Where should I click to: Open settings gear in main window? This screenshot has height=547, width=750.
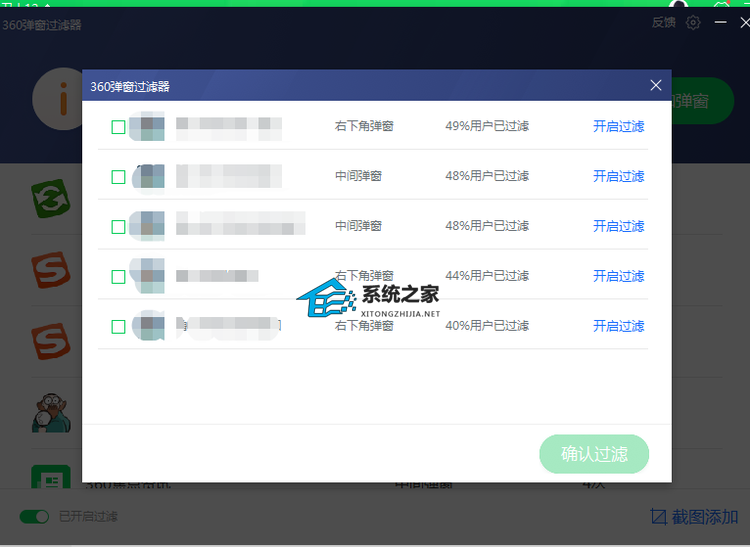tap(693, 22)
